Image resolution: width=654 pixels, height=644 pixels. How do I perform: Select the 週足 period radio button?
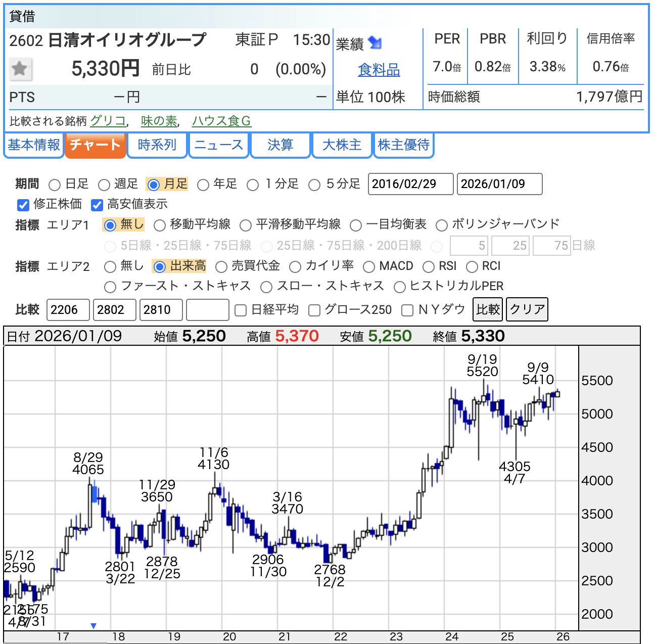click(104, 185)
